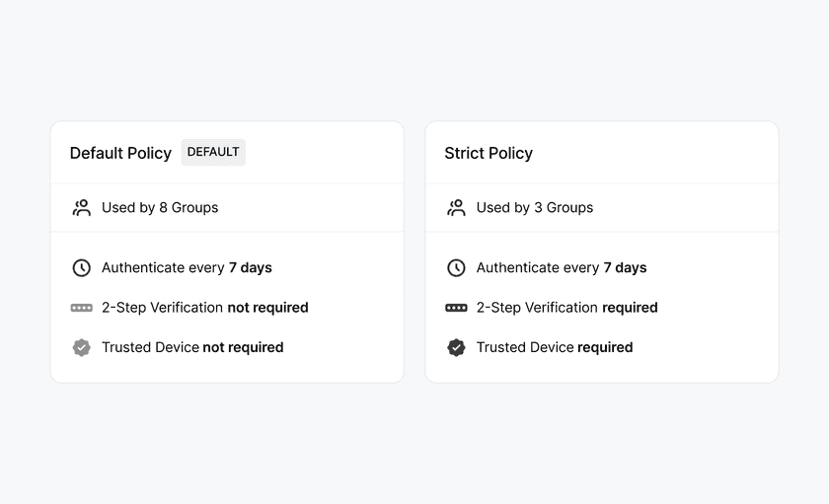The width and height of the screenshot is (829, 504).
Task: Click the DEFAULT badge label
Action: [x=213, y=152]
